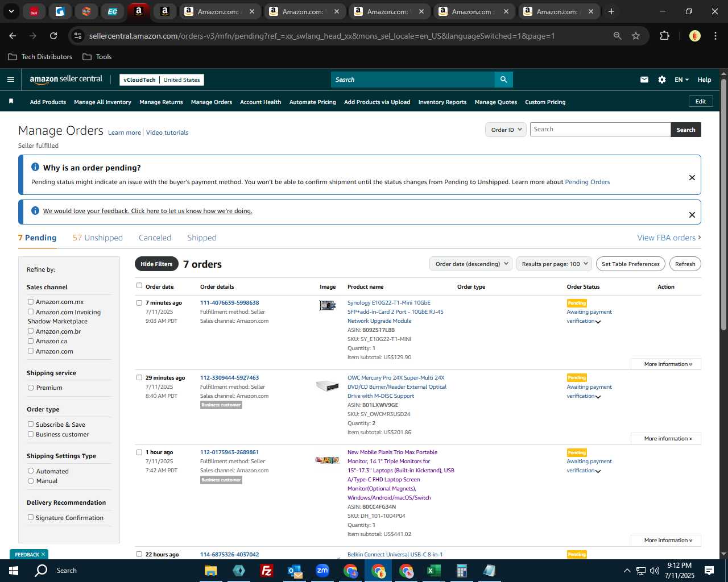The width and height of the screenshot is (728, 582).
Task: Open FileZilla from the taskbar
Action: point(266,571)
